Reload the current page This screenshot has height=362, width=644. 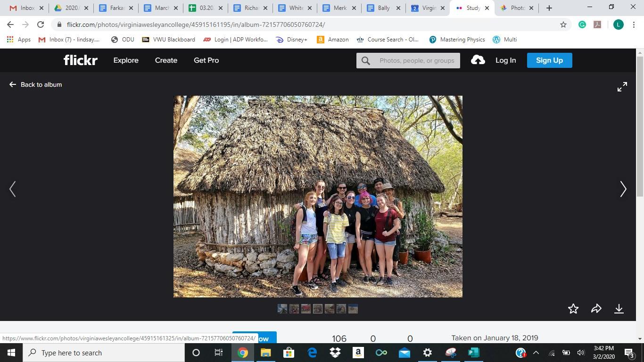[x=41, y=25]
